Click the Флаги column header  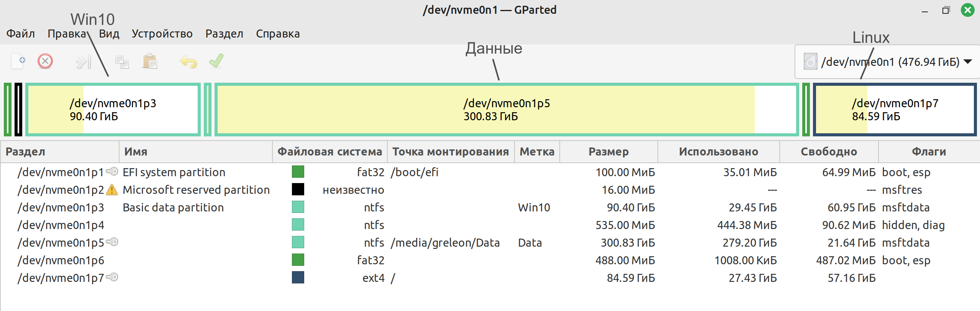coord(929,152)
